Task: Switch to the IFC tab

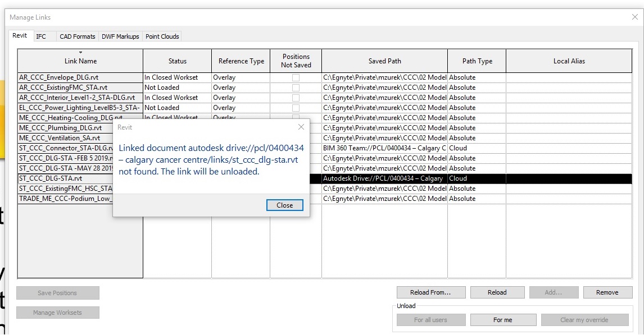Action: click(x=42, y=36)
